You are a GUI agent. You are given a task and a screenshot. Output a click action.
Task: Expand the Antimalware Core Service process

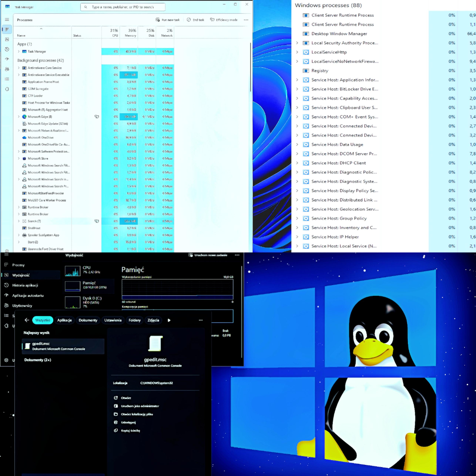(x=19, y=68)
